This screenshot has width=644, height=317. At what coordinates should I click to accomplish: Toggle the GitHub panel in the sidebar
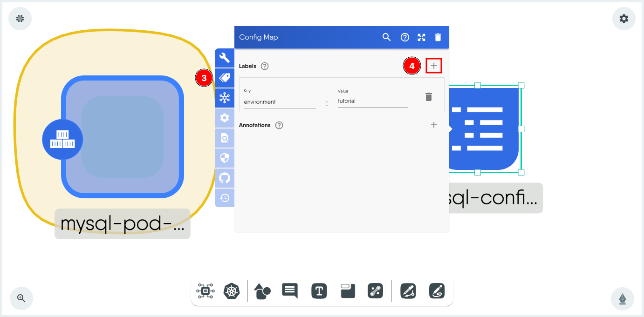(x=225, y=178)
